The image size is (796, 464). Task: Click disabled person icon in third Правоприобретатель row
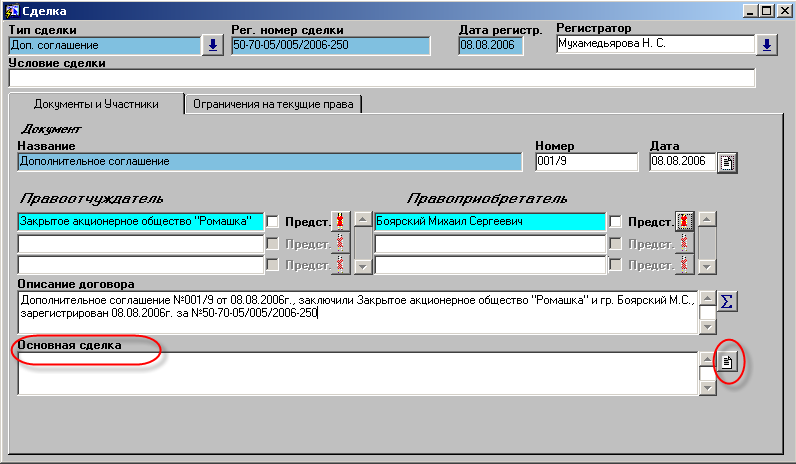point(684,264)
